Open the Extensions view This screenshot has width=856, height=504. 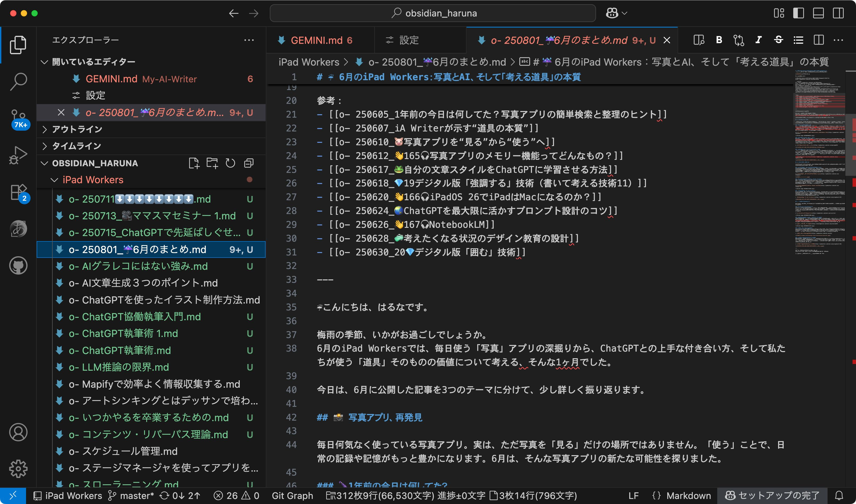pyautogui.click(x=18, y=192)
